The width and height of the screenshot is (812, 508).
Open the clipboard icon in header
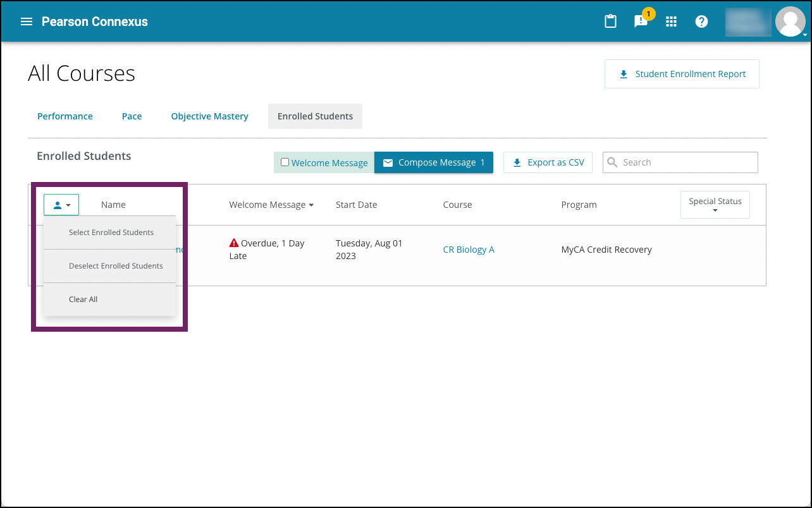click(610, 21)
